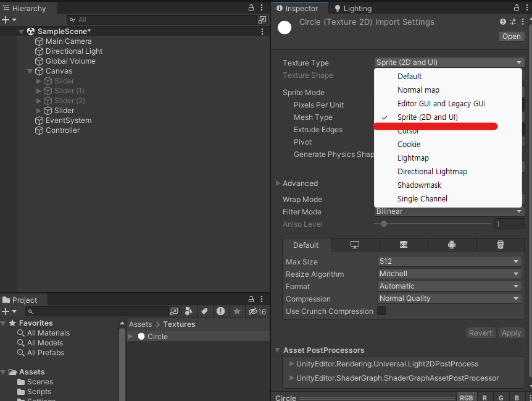Select the dedicated server platform tab

[x=404, y=245]
